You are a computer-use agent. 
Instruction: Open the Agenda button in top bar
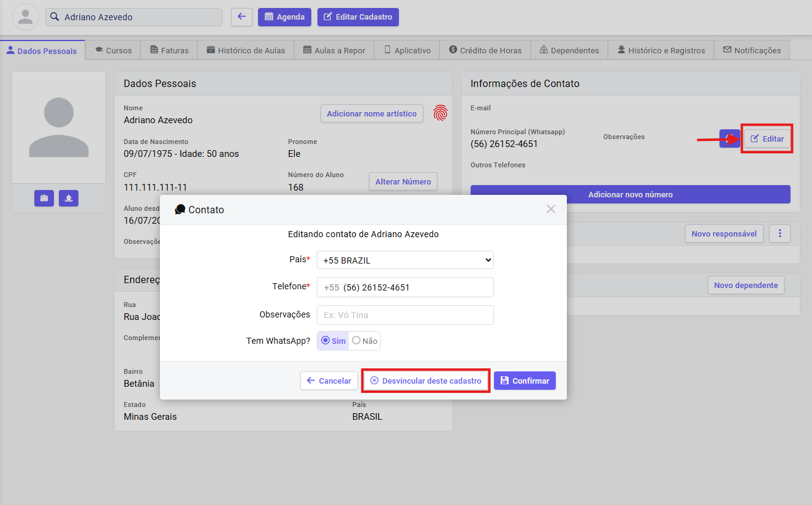coord(284,17)
